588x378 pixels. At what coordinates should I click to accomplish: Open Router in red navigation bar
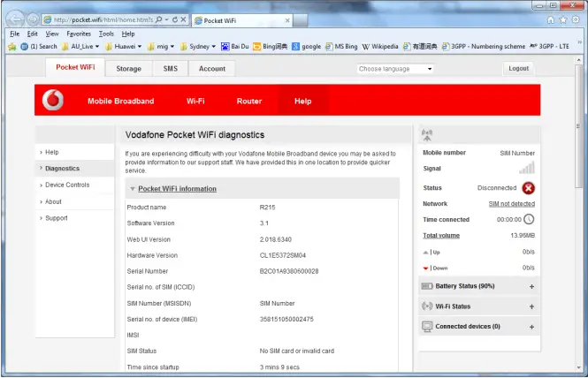pos(249,102)
